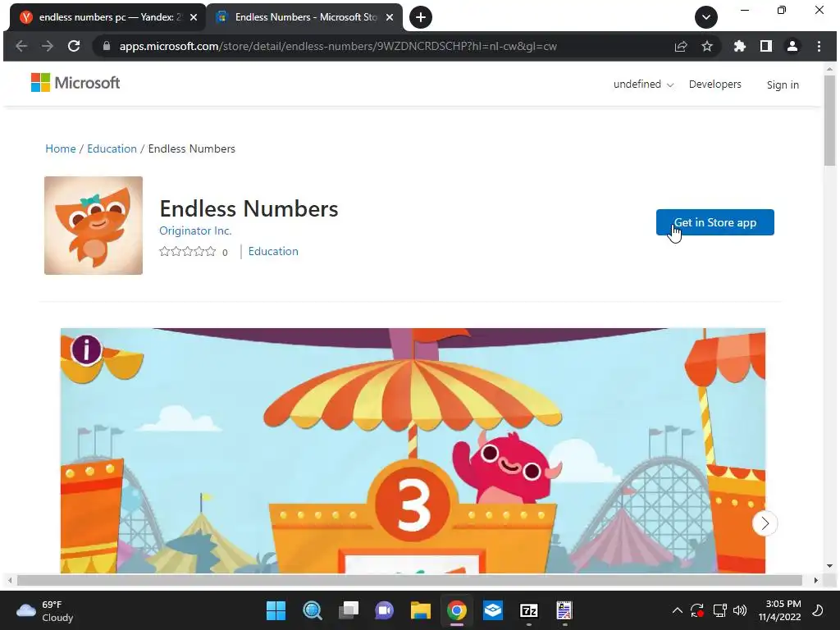This screenshot has height=630, width=840.
Task: Open network settings tray icon
Action: [719, 610]
